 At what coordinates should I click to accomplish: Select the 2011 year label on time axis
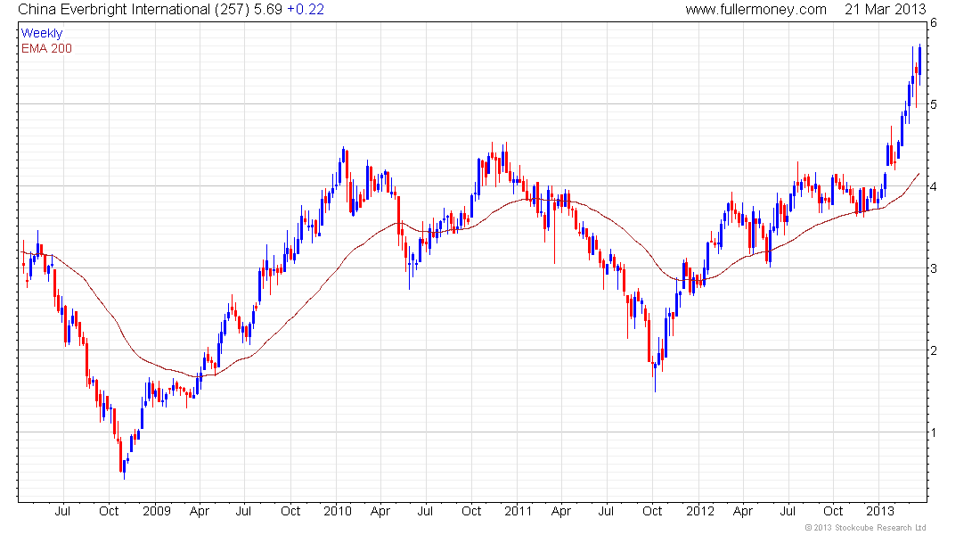[519, 511]
